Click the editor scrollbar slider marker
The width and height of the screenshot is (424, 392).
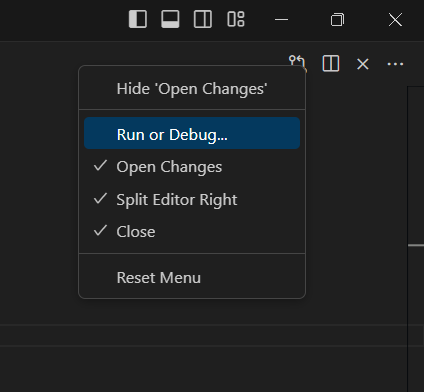pyautogui.click(x=416, y=245)
